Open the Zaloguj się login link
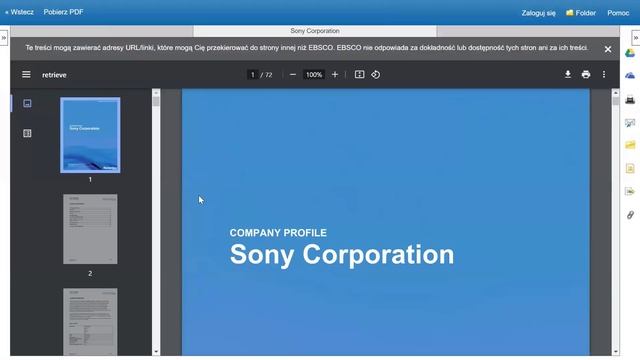Image resolution: width=640 pixels, height=360 pixels. 538,13
